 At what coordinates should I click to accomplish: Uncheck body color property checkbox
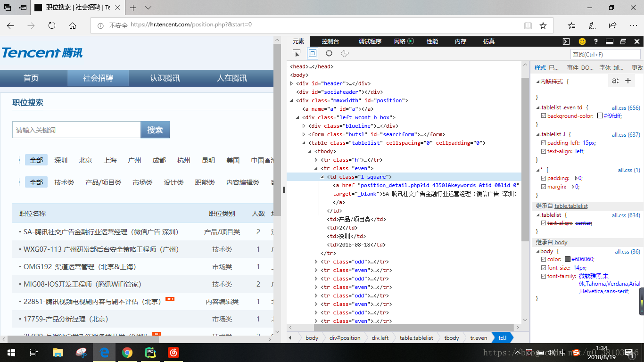pos(544,259)
